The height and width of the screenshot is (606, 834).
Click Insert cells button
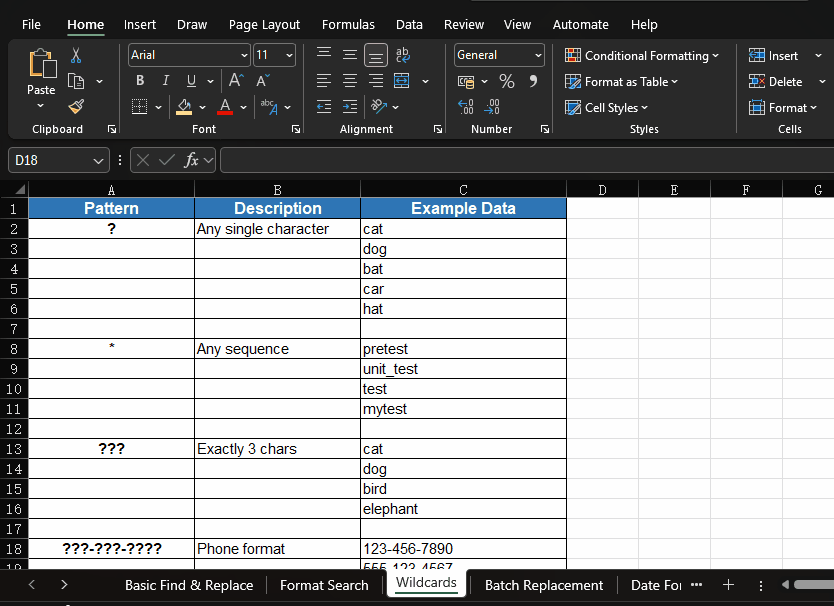(x=773, y=55)
